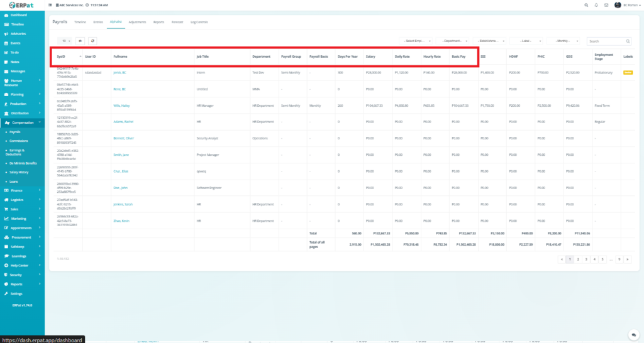Click the table Search input field
Screen dimensions: 644x343
604,41
